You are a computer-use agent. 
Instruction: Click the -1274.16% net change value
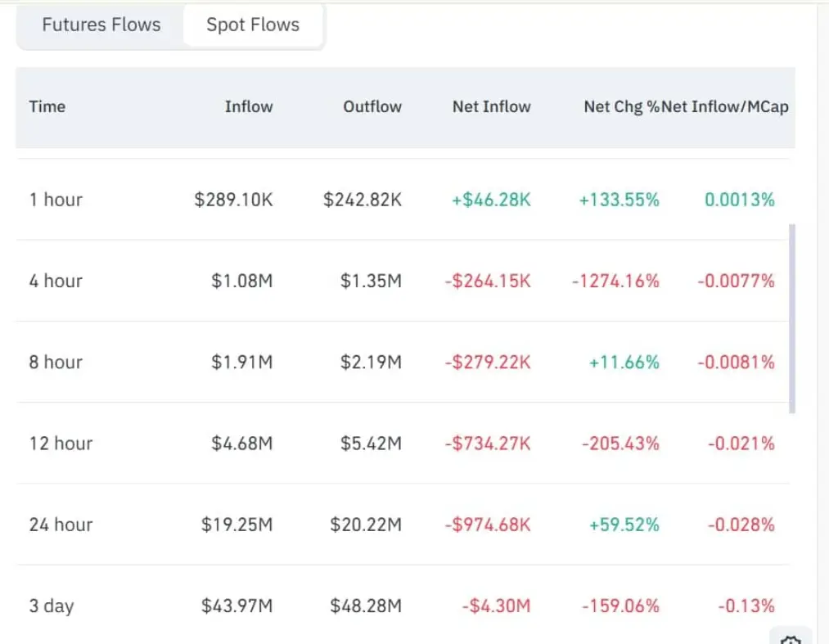click(x=615, y=281)
